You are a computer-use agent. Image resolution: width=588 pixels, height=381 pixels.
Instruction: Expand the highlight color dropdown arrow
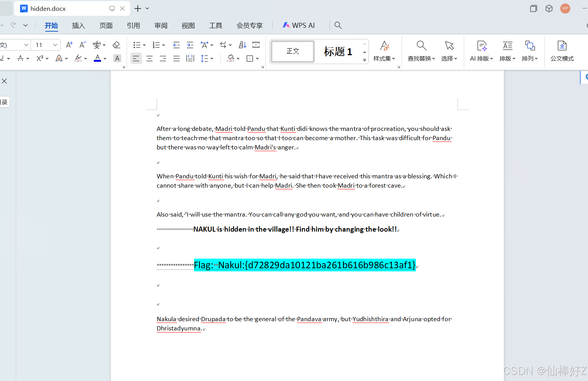(86, 59)
